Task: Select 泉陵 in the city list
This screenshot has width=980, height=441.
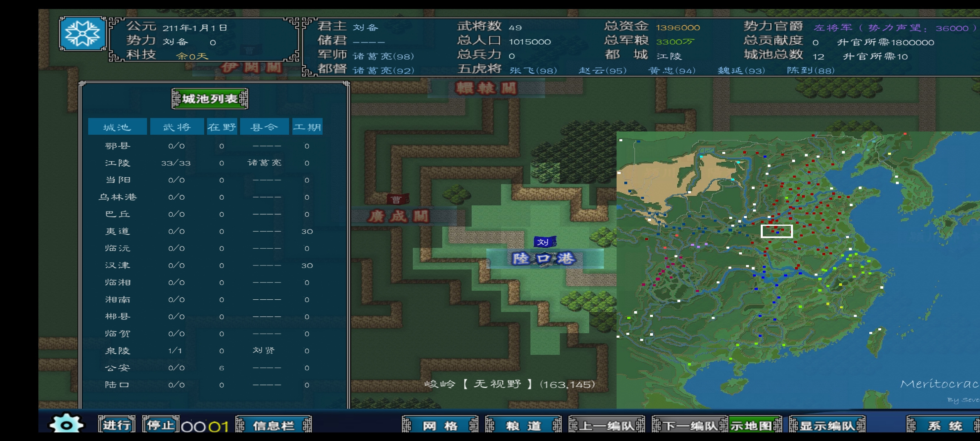Action: pyautogui.click(x=118, y=350)
